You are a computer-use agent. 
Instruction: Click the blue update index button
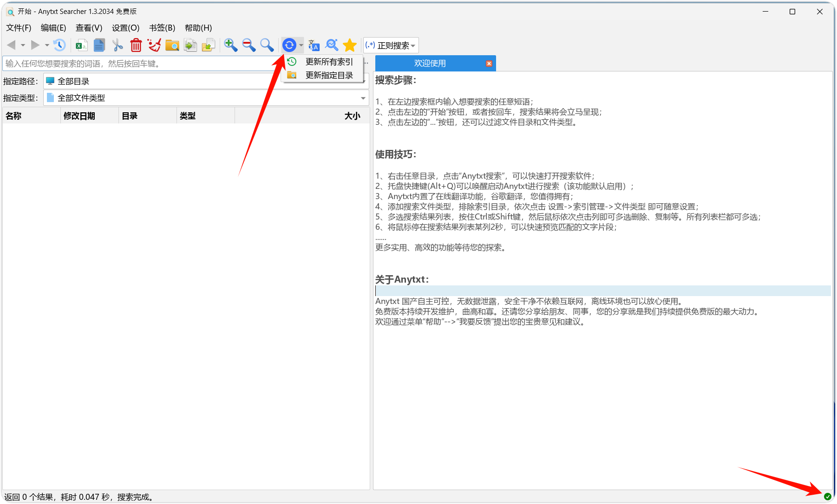289,45
